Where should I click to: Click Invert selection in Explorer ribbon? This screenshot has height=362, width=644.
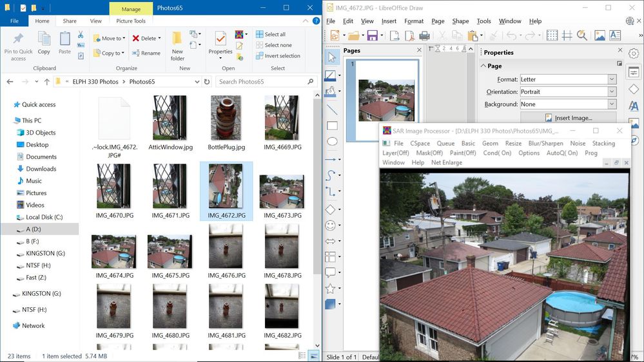coord(277,56)
